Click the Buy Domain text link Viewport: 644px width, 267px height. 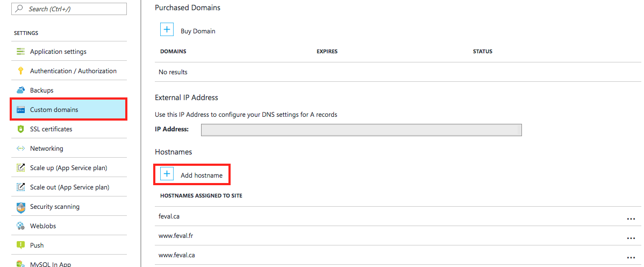click(198, 31)
